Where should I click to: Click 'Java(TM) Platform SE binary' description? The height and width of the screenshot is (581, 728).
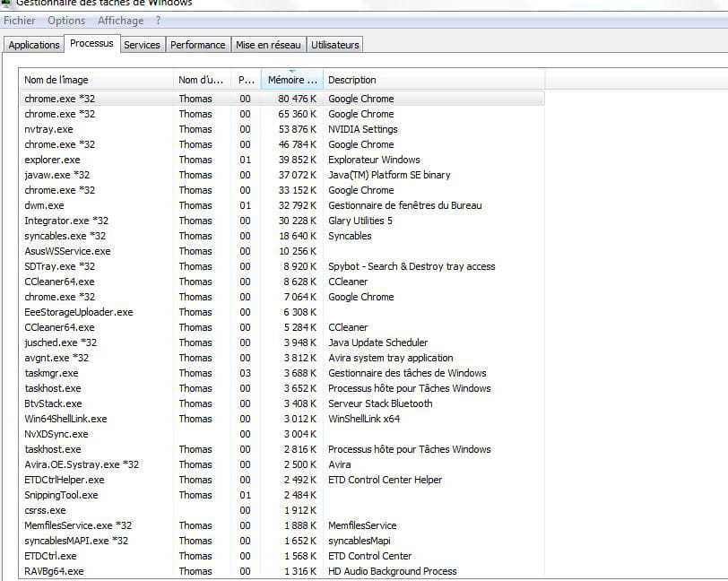coord(389,175)
